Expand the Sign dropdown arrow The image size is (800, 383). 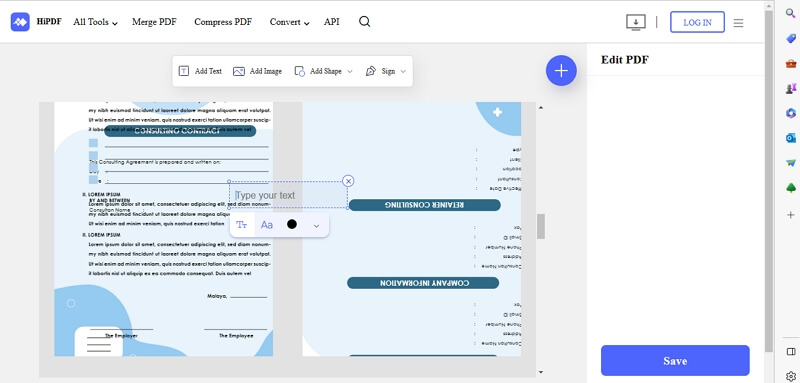[403, 71]
